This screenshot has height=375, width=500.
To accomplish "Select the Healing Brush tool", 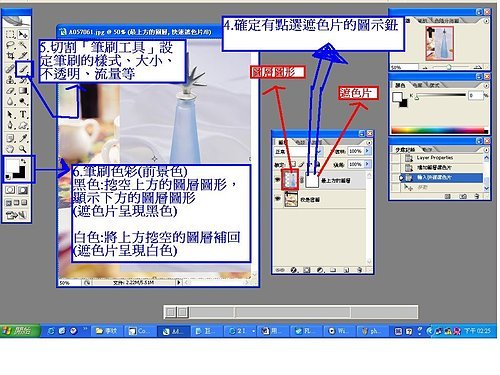I will point(10,69).
